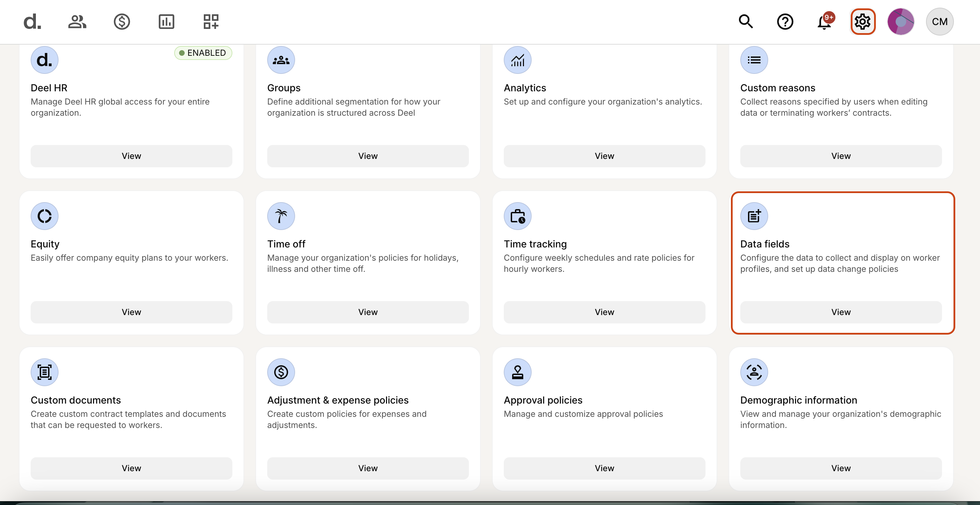Click the Adjustment & expense dollar icon
Image resolution: width=980 pixels, height=505 pixels.
point(281,372)
